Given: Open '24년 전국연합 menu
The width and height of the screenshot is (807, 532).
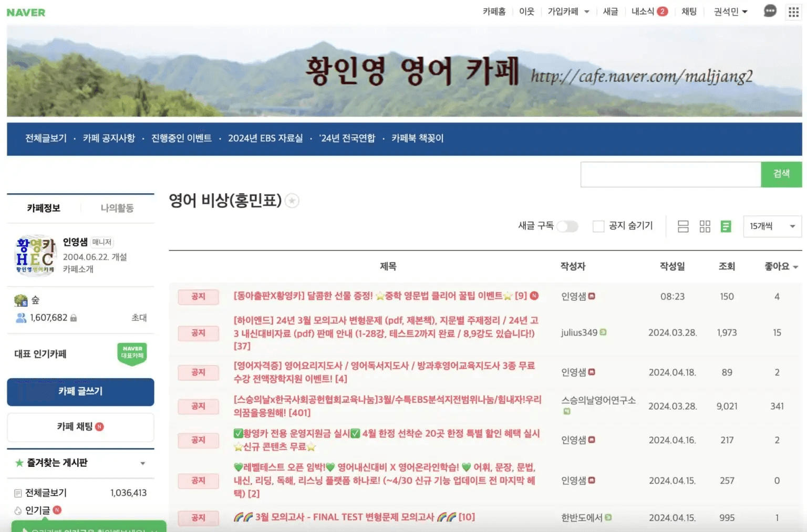Looking at the screenshot, I should [x=347, y=138].
